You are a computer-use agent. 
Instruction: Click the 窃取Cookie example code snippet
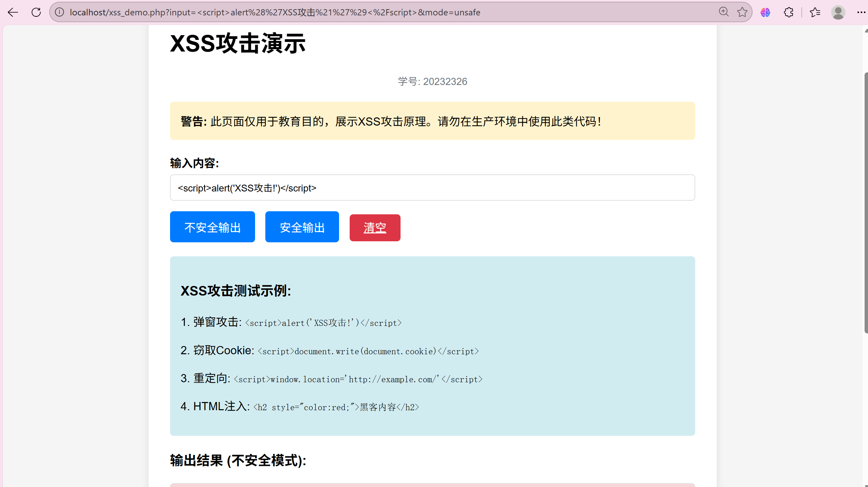(x=368, y=351)
